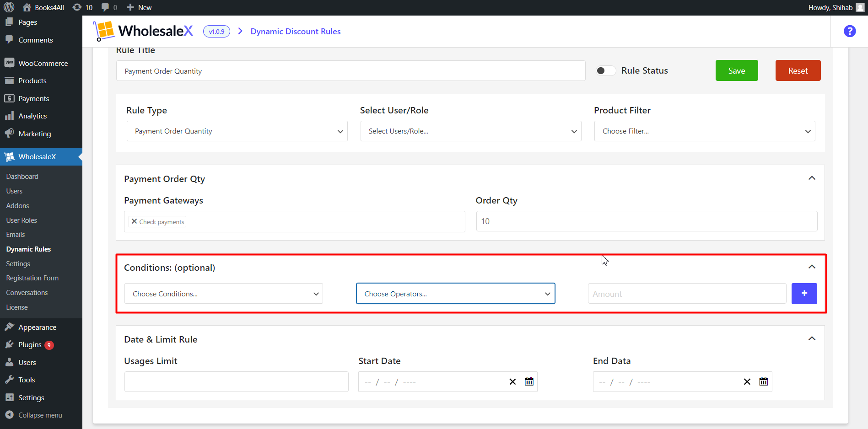This screenshot has width=868, height=429.
Task: Open the comments bubble in admin bar
Action: (x=109, y=7)
